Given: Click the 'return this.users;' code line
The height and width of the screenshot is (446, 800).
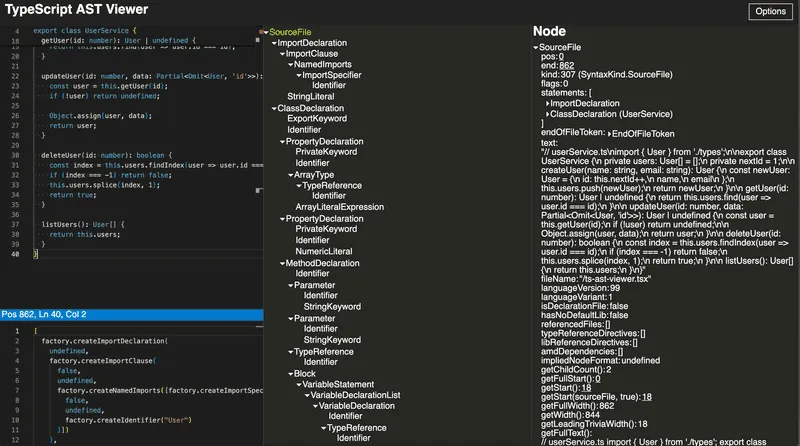Looking at the screenshot, I should click(85, 235).
